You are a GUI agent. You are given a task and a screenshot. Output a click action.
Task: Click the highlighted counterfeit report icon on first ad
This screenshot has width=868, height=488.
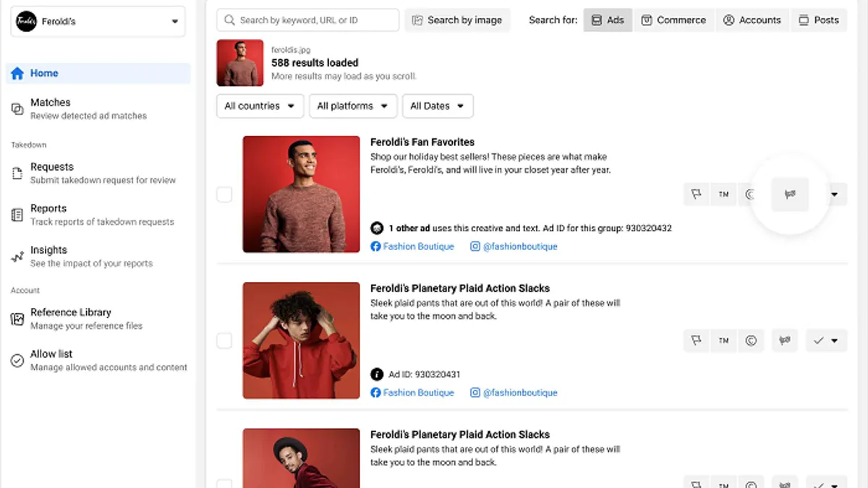[x=790, y=194]
